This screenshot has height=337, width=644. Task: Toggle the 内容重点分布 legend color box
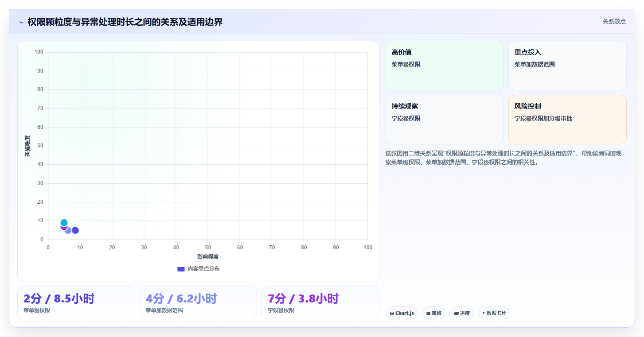click(x=181, y=269)
